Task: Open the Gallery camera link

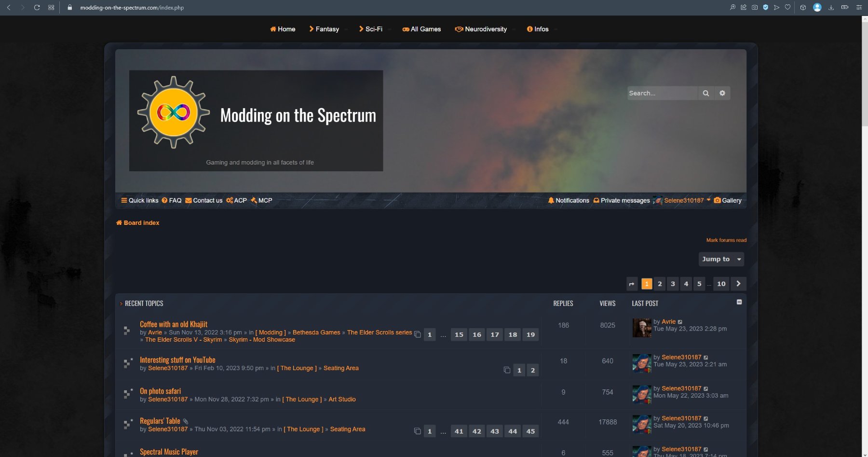Action: (x=728, y=200)
